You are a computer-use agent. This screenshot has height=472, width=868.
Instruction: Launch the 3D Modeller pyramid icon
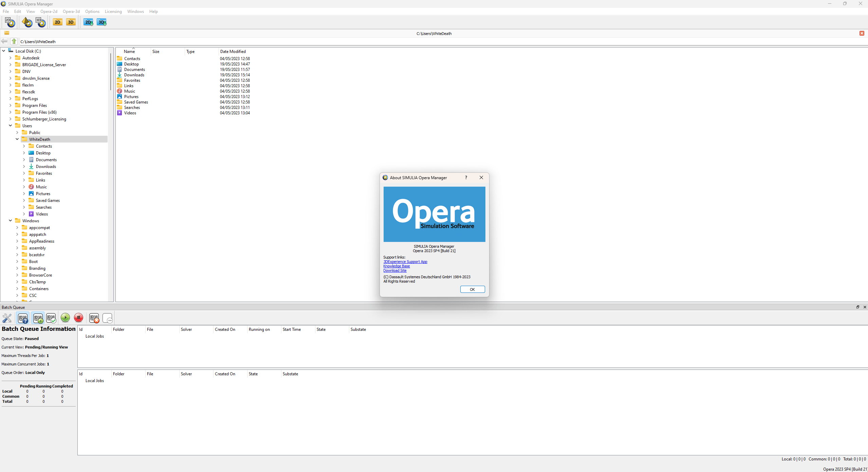[x=27, y=22]
